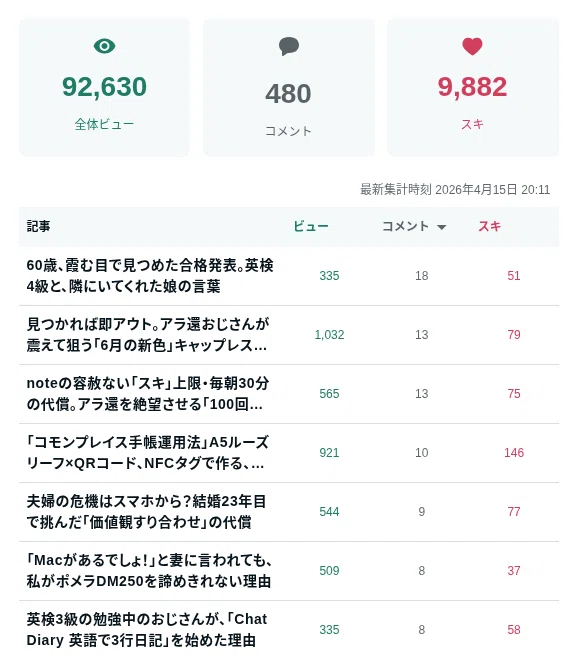Image resolution: width=581 pixels, height=658 pixels.
Task: Click the red heart likes icon
Action: pyautogui.click(x=472, y=46)
